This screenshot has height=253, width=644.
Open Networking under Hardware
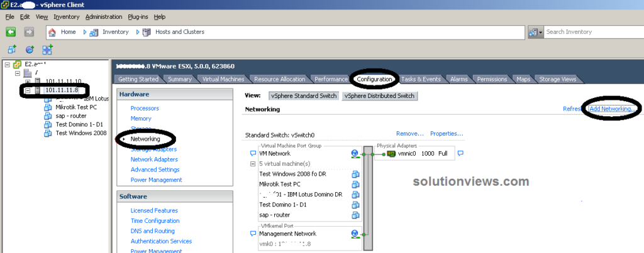pos(145,139)
